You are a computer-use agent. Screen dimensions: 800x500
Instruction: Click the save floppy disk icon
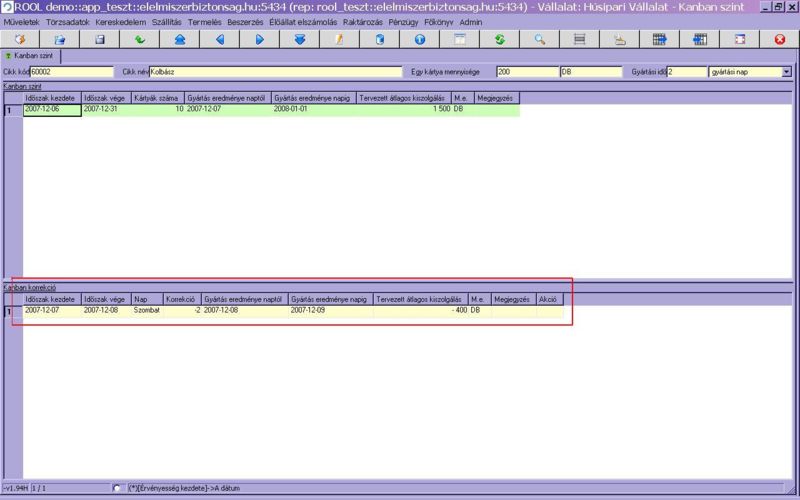tap(99, 39)
